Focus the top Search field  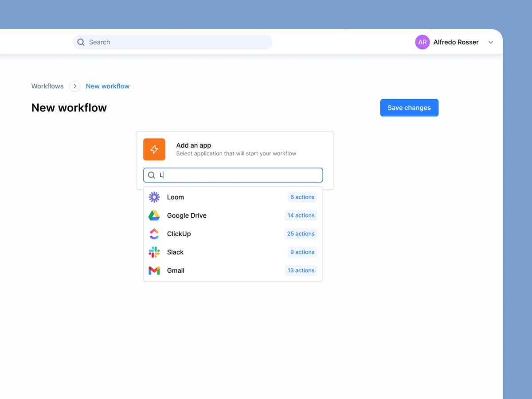pos(177,42)
